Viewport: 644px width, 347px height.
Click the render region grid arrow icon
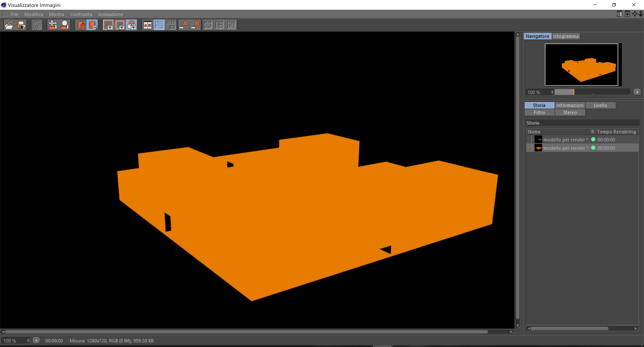coord(53,25)
